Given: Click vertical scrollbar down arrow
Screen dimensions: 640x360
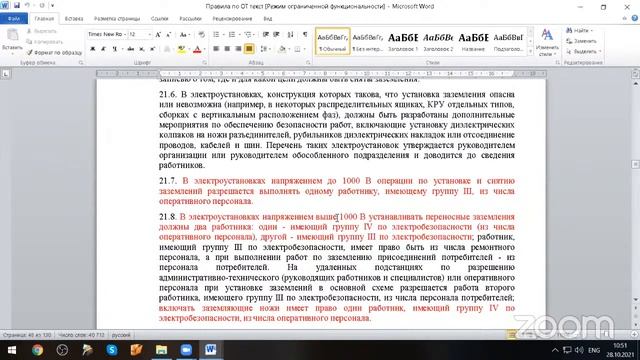Looking at the screenshot, I should 636,300.
